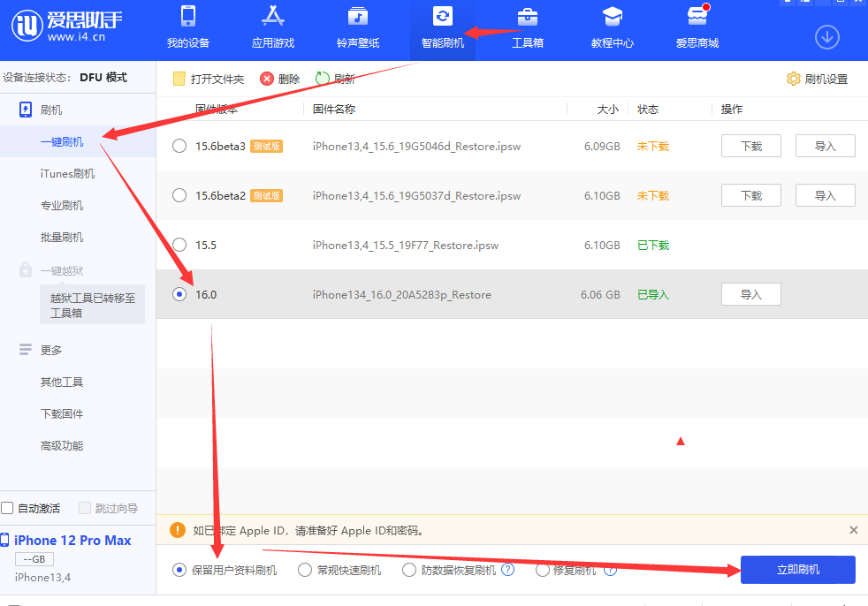The height and width of the screenshot is (606, 868).
Task: Click the 更多 list icon
Action: (x=26, y=349)
